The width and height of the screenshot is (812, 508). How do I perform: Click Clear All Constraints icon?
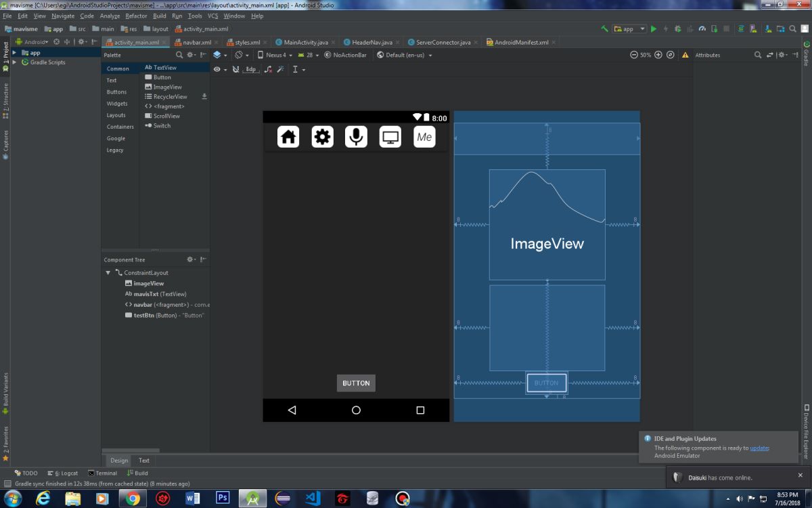click(268, 69)
